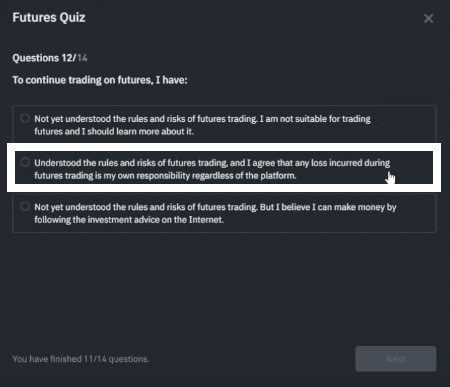The image size is (450, 387).
Task: Pick the highlighted middle answer card
Action: point(224,168)
